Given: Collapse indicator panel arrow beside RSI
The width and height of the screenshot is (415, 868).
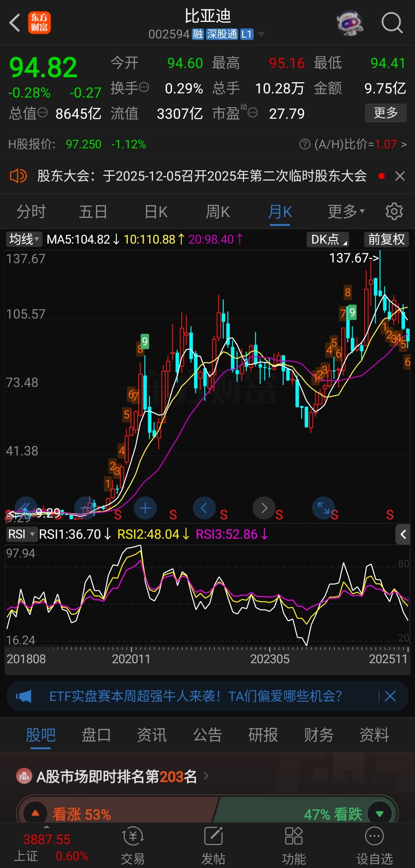Looking at the screenshot, I should (403, 534).
